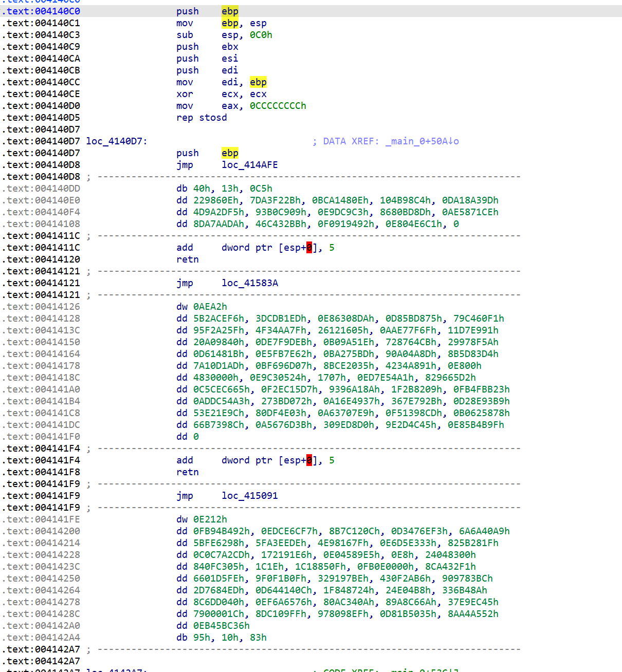Select the retn instruction at 004141F8
Viewport: 622px width, 672px height.
(x=187, y=472)
